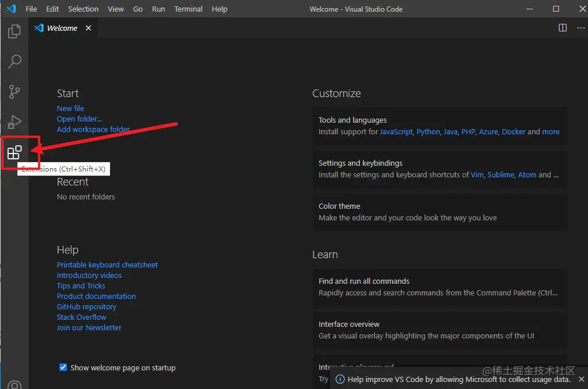
Task: Dismiss the usage data notification
Action: (x=581, y=379)
